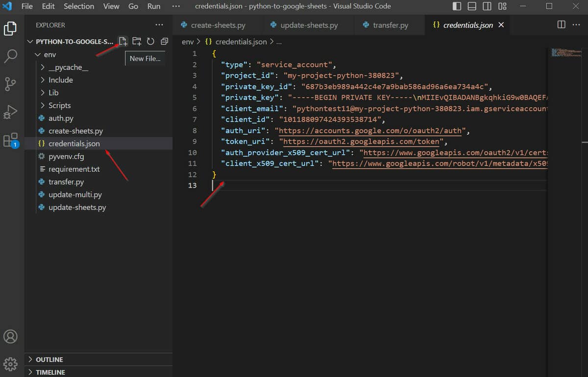Click the "project_id" key text
This screenshot has width=588, height=377.
click(247, 75)
